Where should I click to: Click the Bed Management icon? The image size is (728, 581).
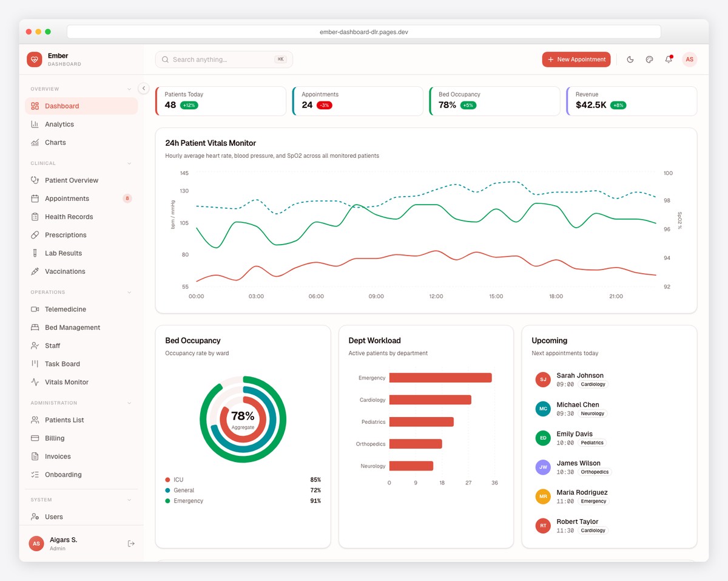(x=36, y=327)
